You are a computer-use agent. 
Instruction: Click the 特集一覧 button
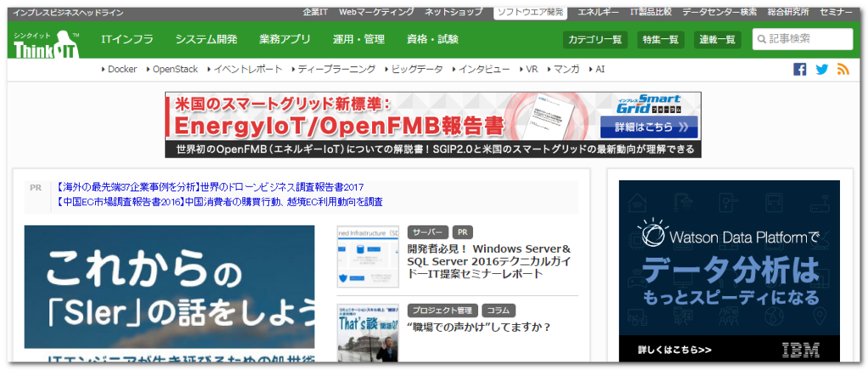click(x=660, y=40)
